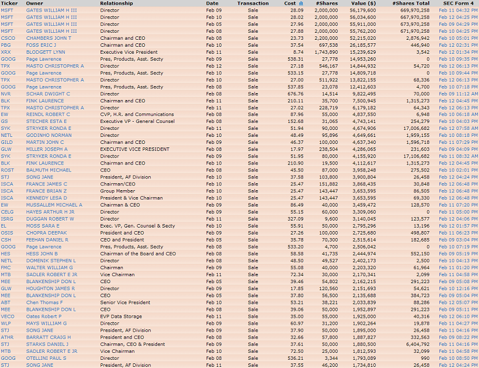479x368 pixels.
Task: Open the HES ticker link
Action: click(x=5, y=254)
